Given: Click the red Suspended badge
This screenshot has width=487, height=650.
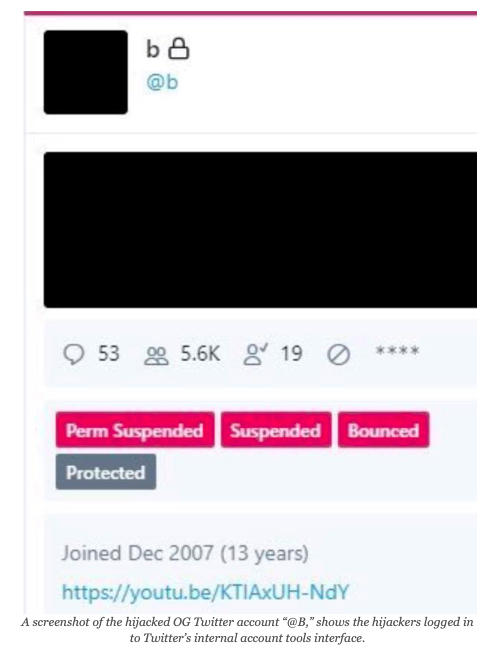Looking at the screenshot, I should point(276,430).
